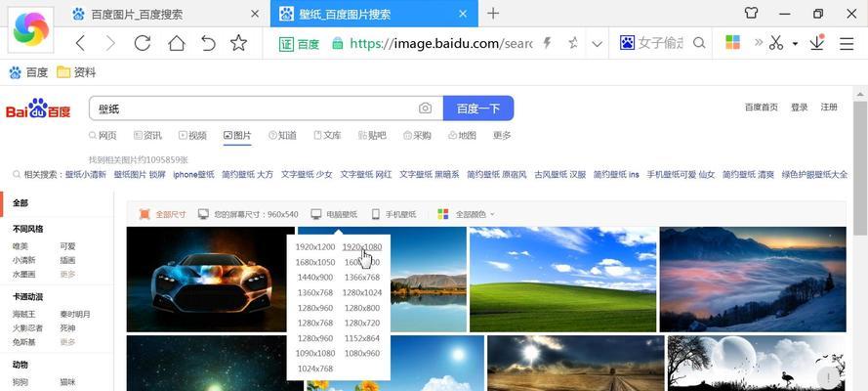
Task: Open a new tab with plus
Action: [493, 14]
